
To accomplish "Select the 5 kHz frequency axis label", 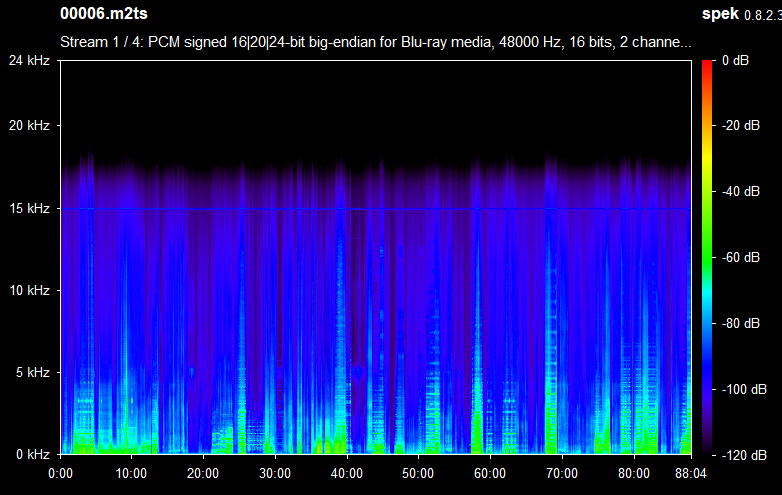I will [x=33, y=372].
